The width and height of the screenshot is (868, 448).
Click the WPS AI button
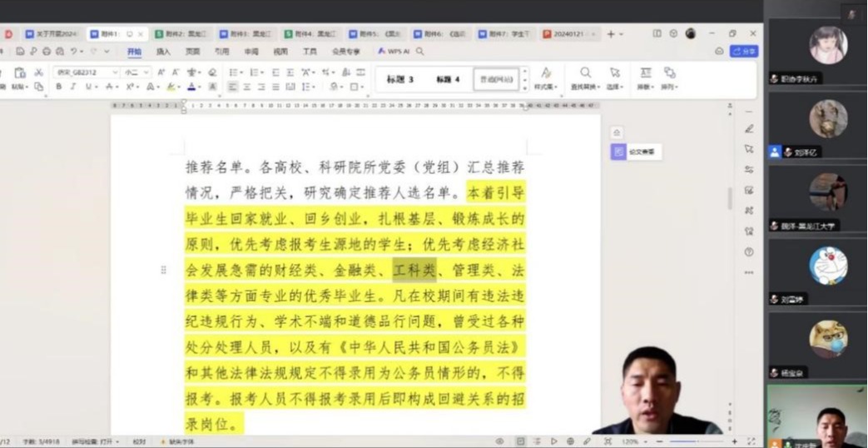pos(394,51)
